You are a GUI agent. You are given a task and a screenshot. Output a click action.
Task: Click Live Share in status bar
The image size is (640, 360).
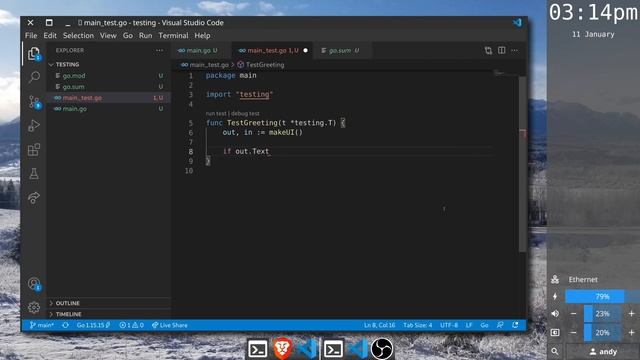(x=170, y=325)
